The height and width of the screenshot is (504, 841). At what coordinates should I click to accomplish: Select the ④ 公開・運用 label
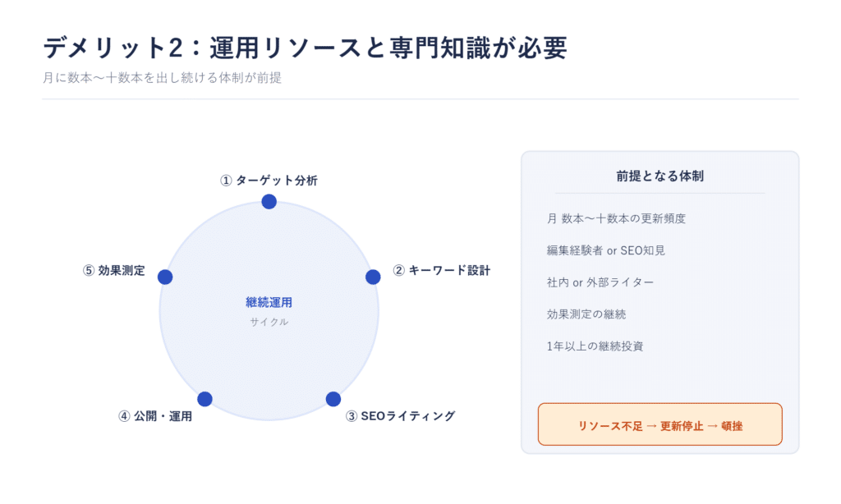[155, 416]
